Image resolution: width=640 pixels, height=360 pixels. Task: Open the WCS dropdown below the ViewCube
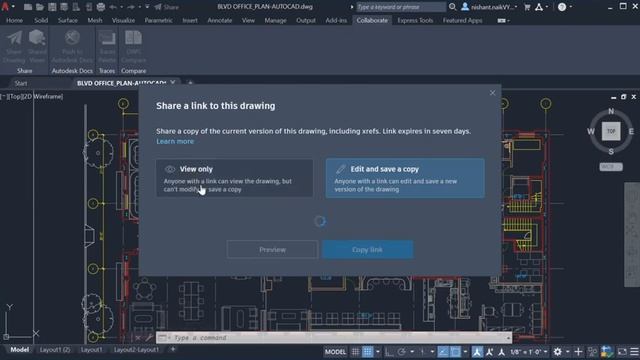(x=611, y=167)
